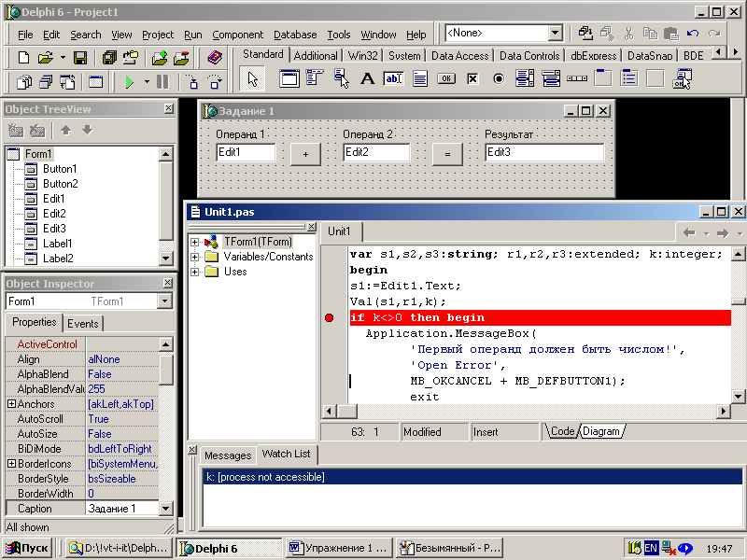Open the dropdown arrow beside Run button
The height and width of the screenshot is (560, 747).
click(147, 82)
